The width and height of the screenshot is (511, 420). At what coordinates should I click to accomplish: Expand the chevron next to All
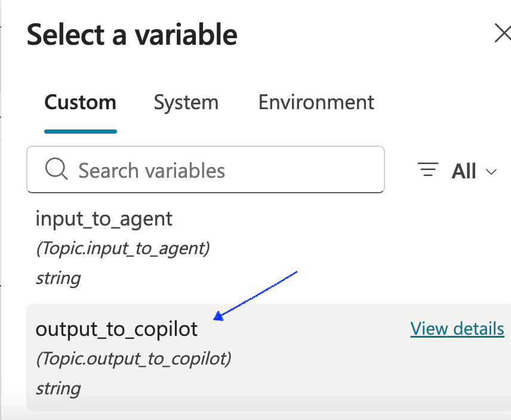491,172
